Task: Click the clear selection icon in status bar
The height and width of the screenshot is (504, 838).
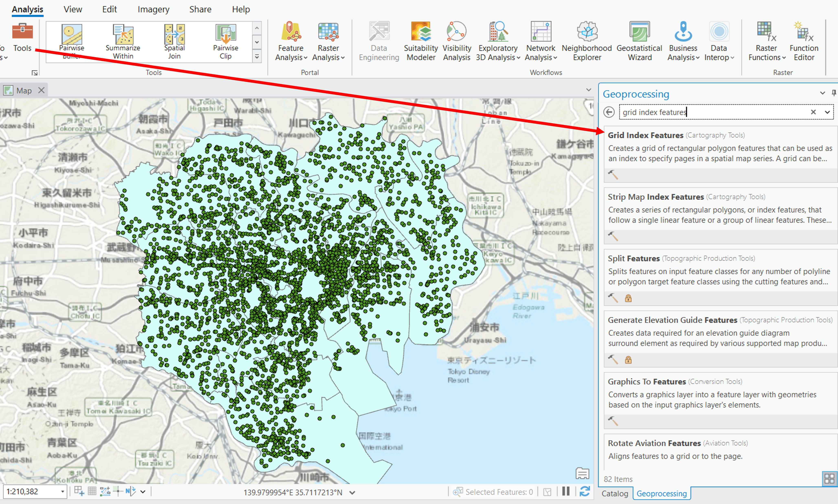Action: (x=547, y=492)
